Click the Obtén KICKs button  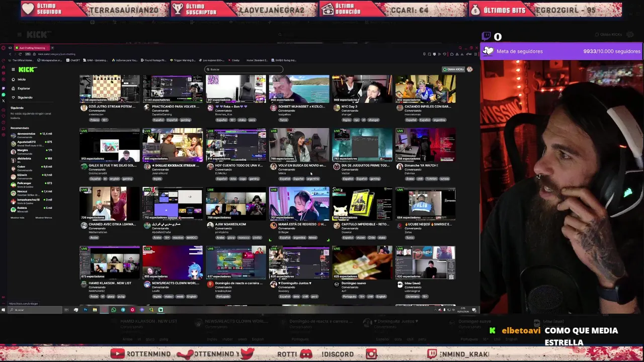coord(453,69)
